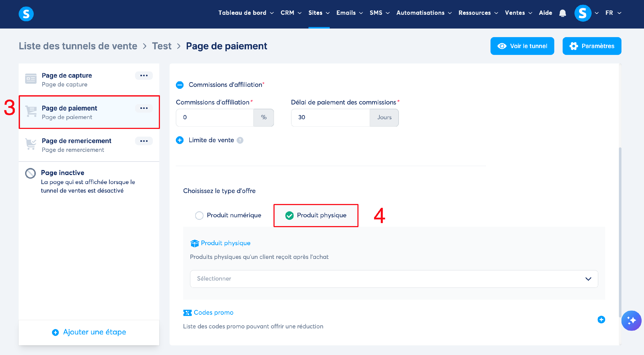Open three-dots menu for Page de paiement
The image size is (644, 355).
pyautogui.click(x=144, y=108)
